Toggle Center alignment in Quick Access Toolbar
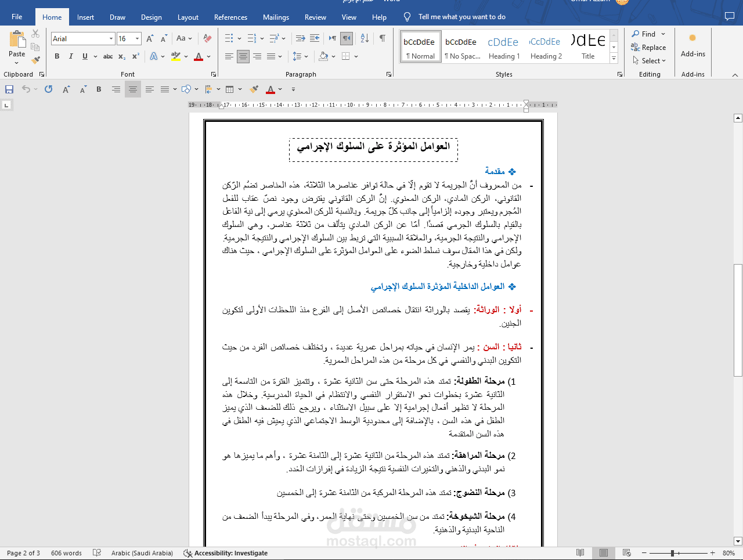Image resolution: width=743 pixels, height=560 pixels. [x=133, y=89]
